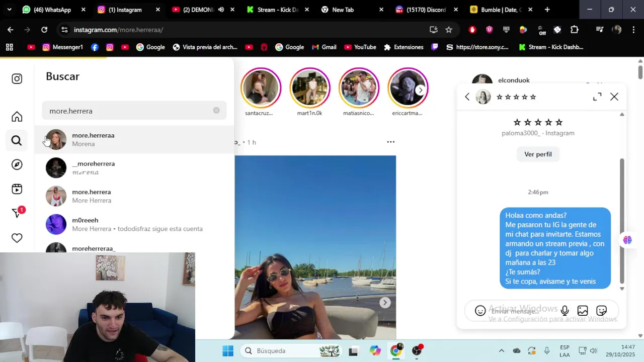Open the Windows Start menu

click(x=228, y=351)
